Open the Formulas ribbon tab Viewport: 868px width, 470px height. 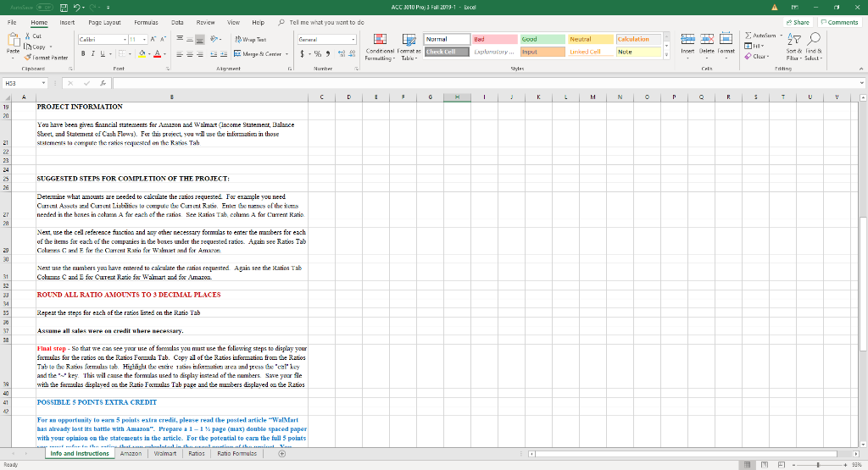click(146, 23)
